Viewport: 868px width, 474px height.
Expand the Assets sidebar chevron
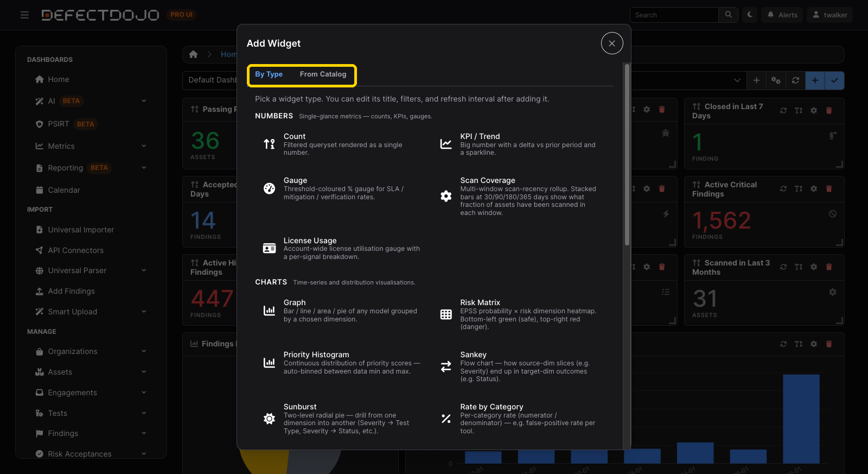[x=144, y=372]
